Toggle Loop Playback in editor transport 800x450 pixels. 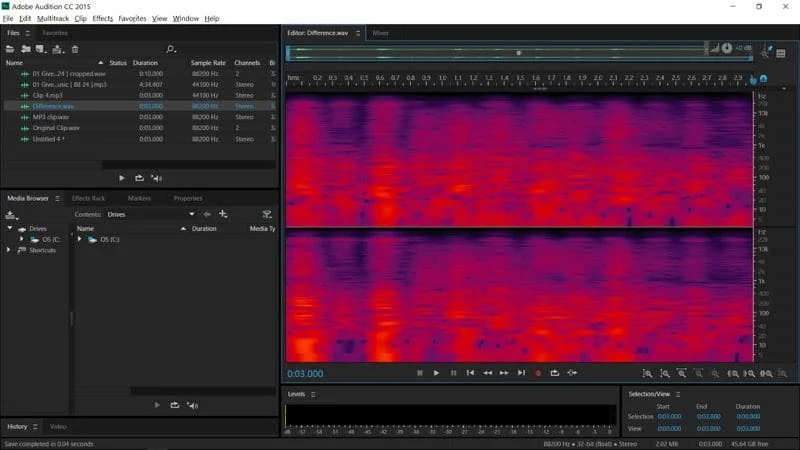(x=555, y=373)
